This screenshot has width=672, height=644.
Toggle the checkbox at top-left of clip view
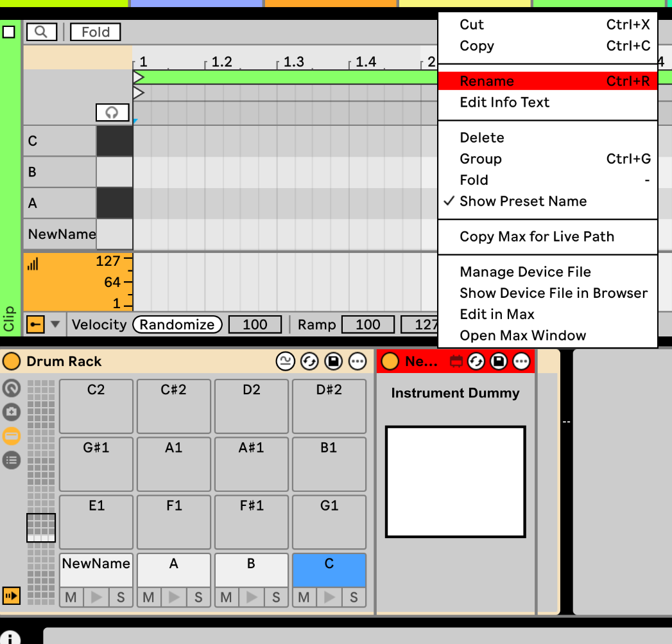tap(9, 31)
